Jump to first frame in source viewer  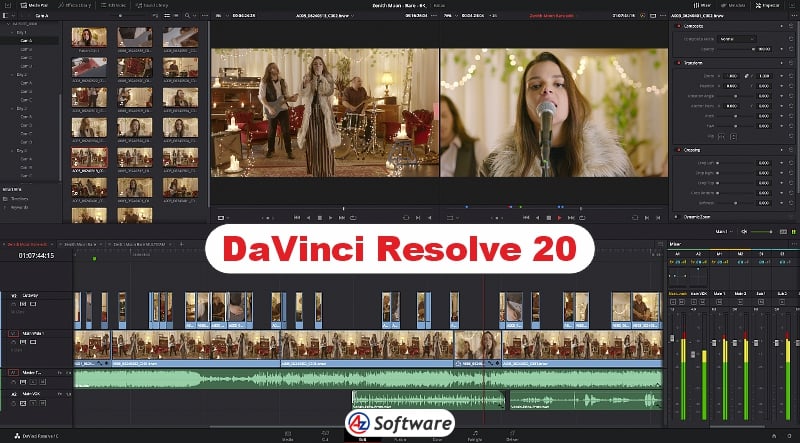click(297, 218)
